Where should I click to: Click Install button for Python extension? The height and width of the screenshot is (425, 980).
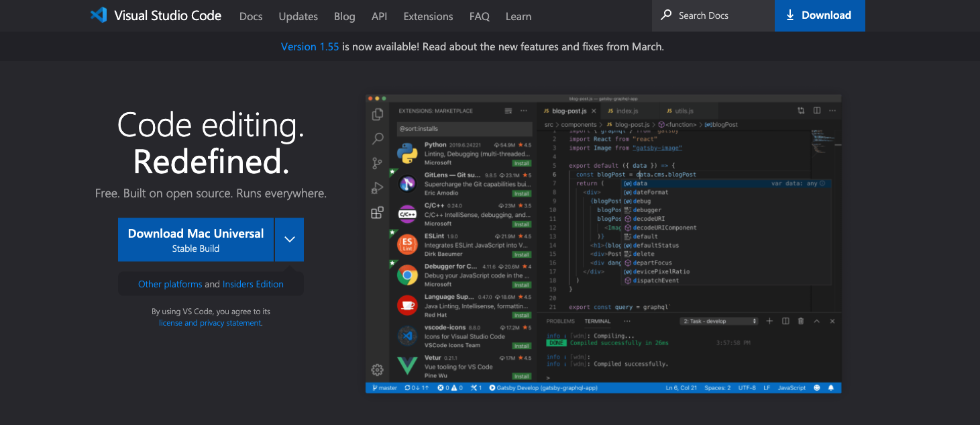pyautogui.click(x=522, y=163)
